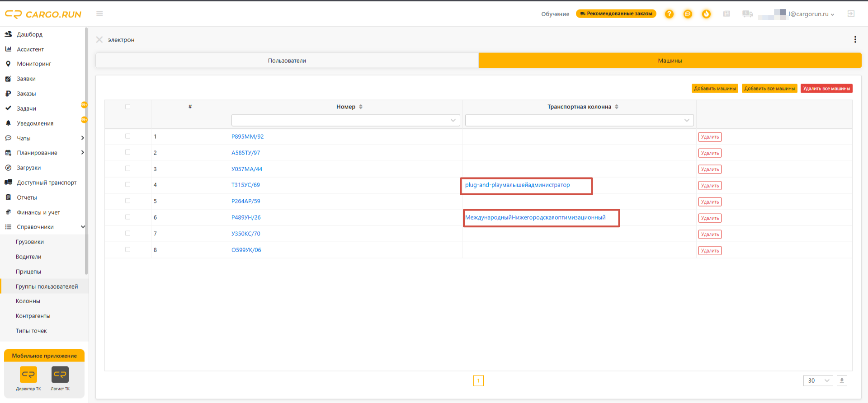The width and height of the screenshot is (868, 403).
Task: Click the gray news icon in header
Action: pos(726,14)
